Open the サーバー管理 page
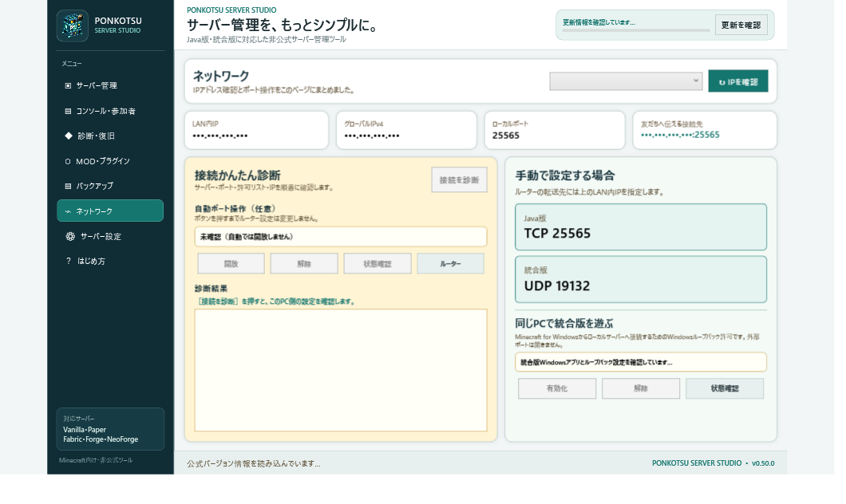The image size is (846, 504). coord(110,85)
